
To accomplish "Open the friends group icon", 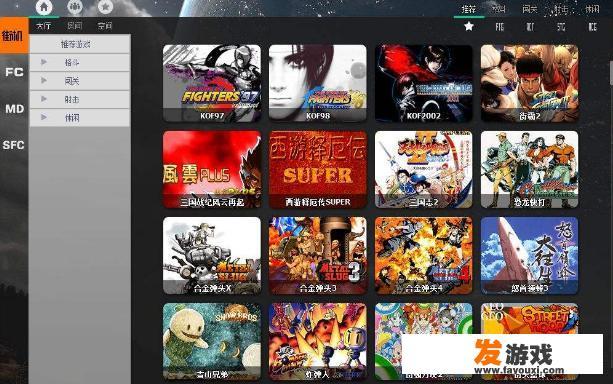I will (x=75, y=7).
